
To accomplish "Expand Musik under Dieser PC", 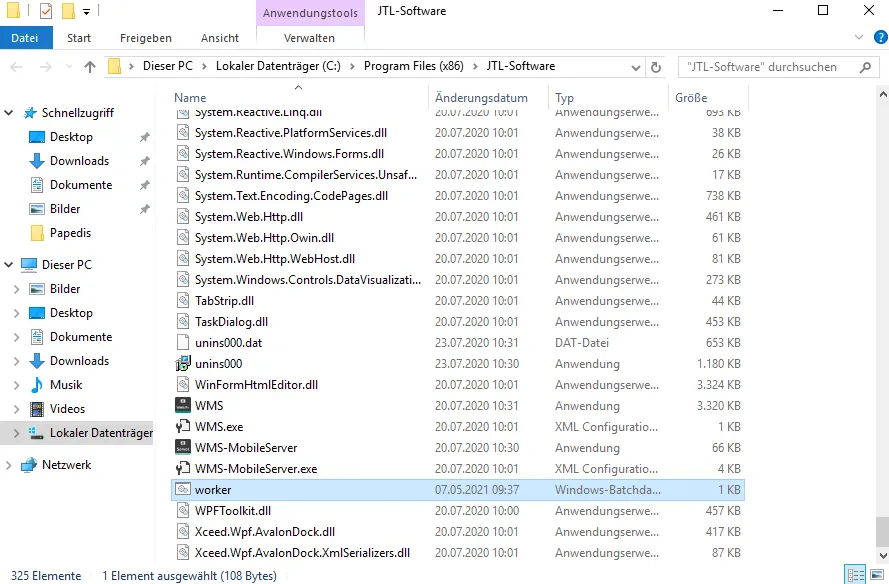I will [16, 385].
